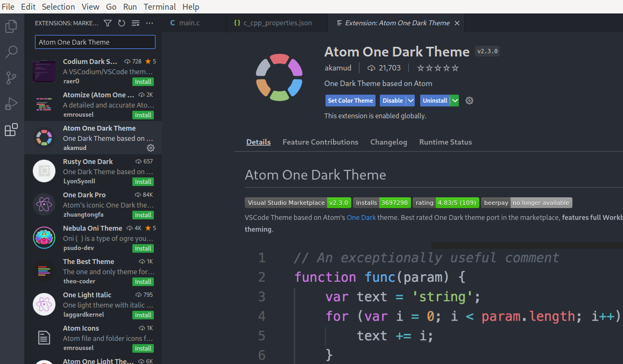Install the One Dark Pro extension
Screen dimensions: 623x364
[143, 215]
